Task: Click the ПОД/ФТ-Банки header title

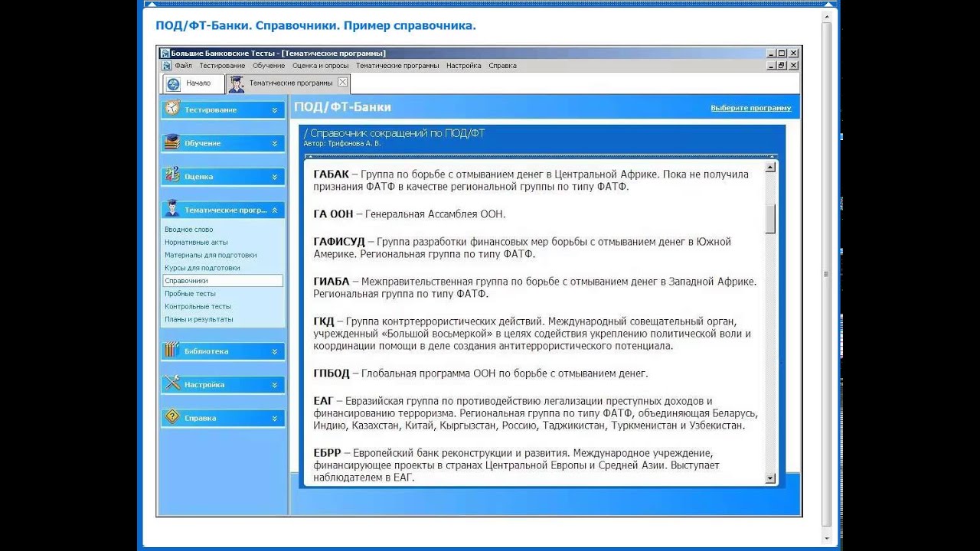Action: (x=342, y=107)
